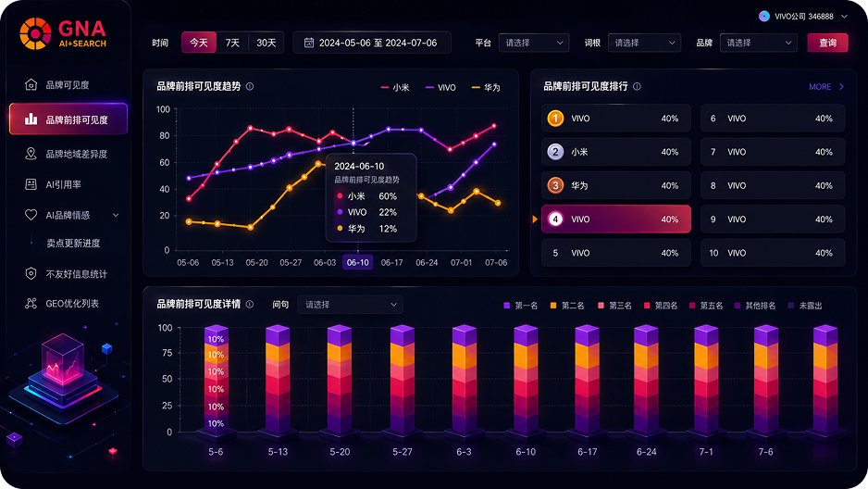Click the rank 1 gold medal badge
The height and width of the screenshot is (489, 868).
(x=555, y=118)
